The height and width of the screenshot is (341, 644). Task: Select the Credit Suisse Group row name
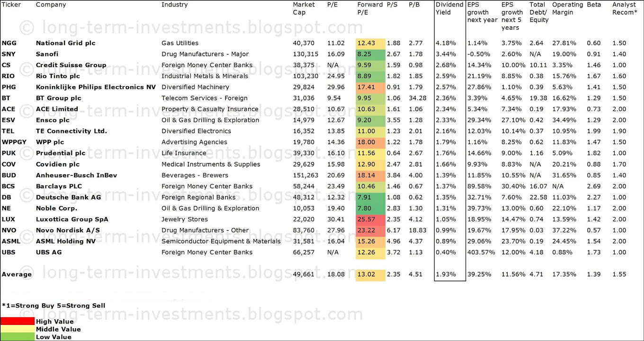point(71,65)
